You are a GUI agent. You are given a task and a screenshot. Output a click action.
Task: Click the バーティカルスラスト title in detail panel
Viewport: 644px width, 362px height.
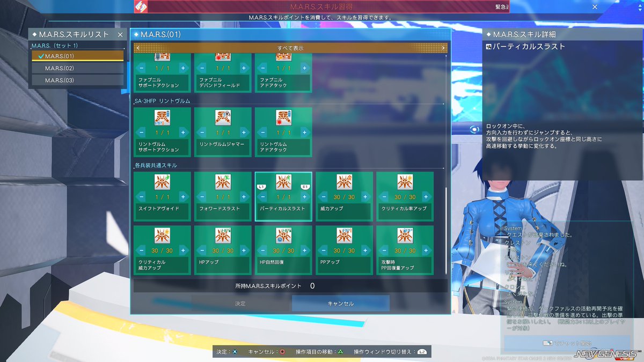tap(529, 47)
